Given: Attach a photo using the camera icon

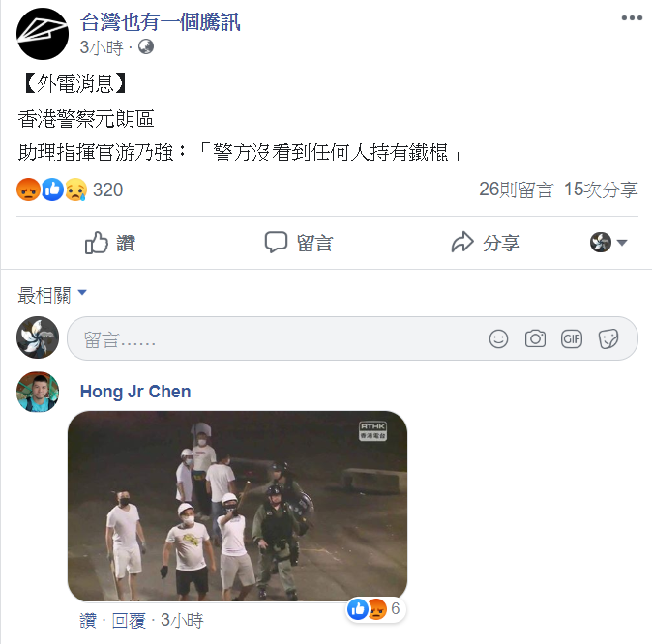Looking at the screenshot, I should (x=535, y=338).
